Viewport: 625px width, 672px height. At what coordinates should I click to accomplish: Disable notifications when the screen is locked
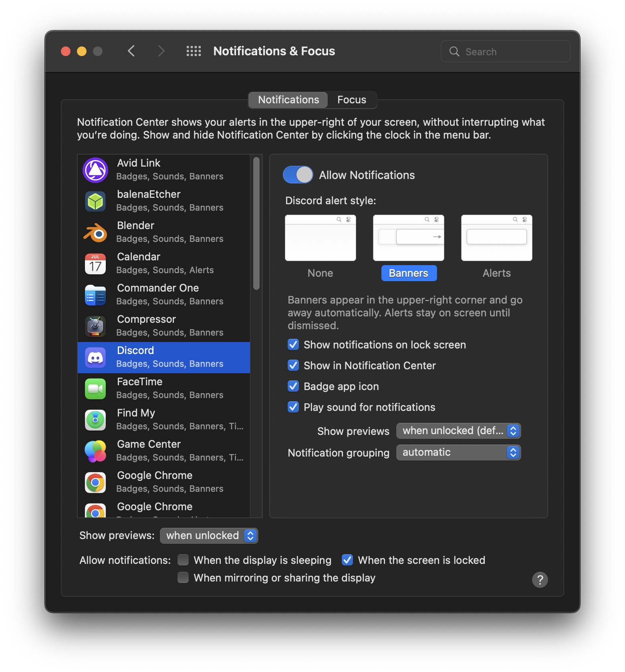pyautogui.click(x=347, y=560)
